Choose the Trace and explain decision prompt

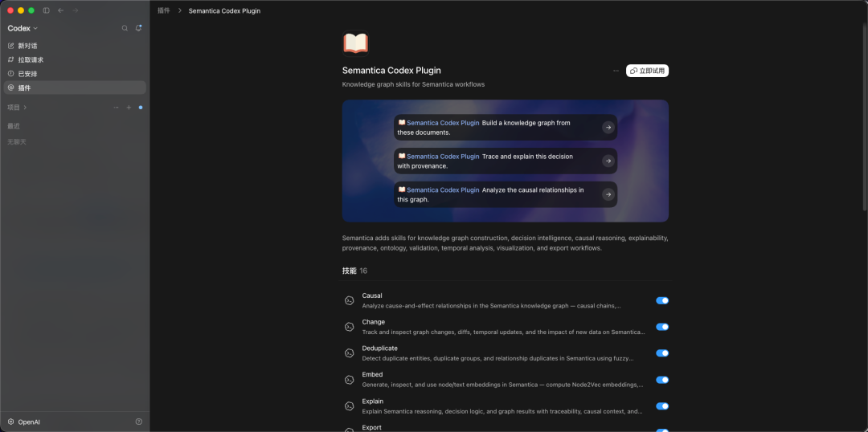506,161
